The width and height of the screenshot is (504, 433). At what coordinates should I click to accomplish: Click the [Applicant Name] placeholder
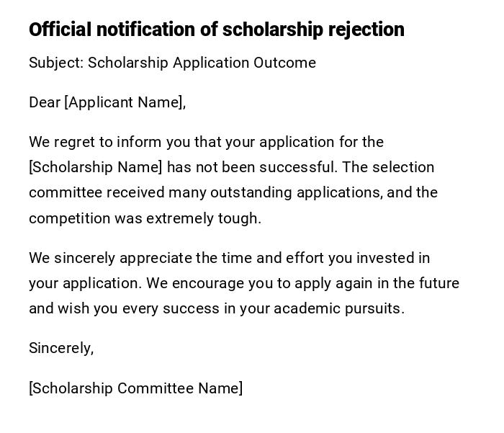(123, 102)
